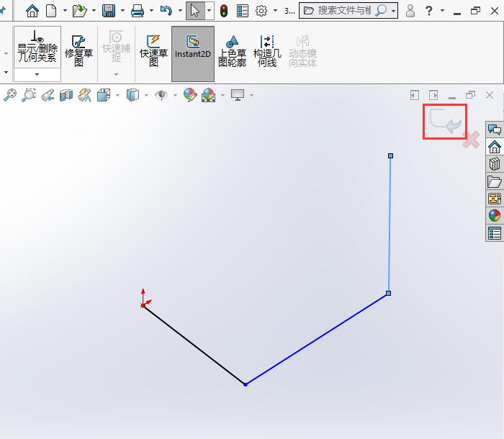Click search files and models field
The height and width of the screenshot is (439, 504).
pos(344,11)
